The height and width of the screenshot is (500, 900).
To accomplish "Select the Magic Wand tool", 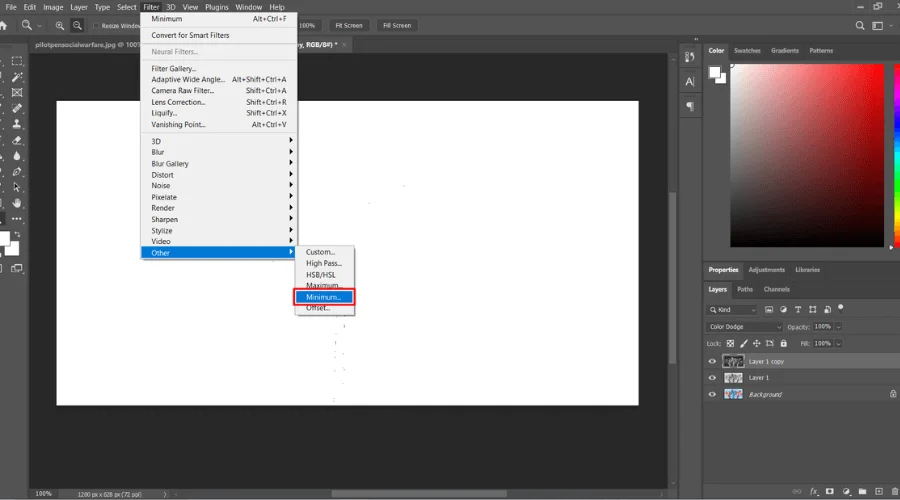I will (17, 76).
